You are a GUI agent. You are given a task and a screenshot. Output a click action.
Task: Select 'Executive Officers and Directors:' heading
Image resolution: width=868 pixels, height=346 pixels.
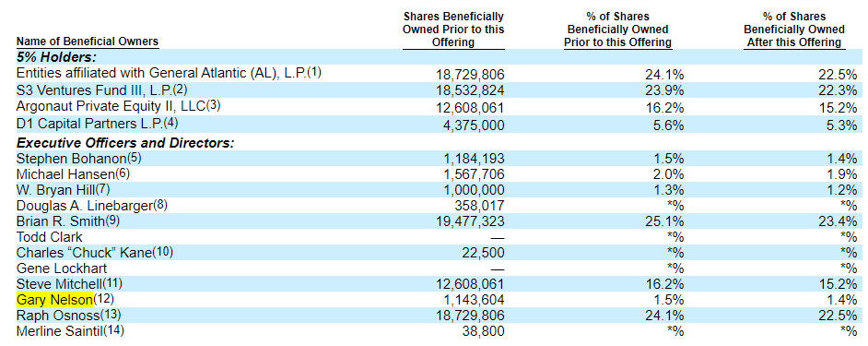click(125, 143)
